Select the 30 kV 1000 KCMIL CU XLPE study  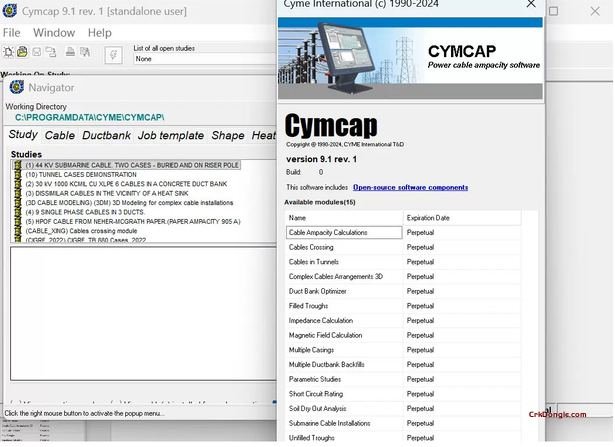point(126,184)
